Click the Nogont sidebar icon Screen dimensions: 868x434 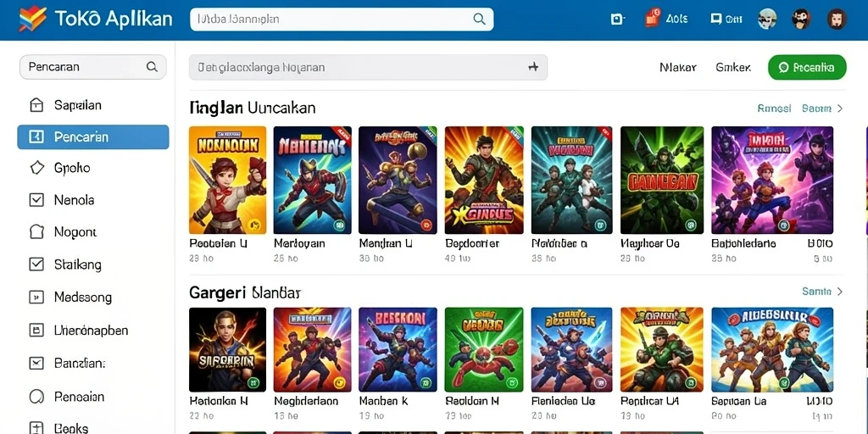click(x=36, y=232)
